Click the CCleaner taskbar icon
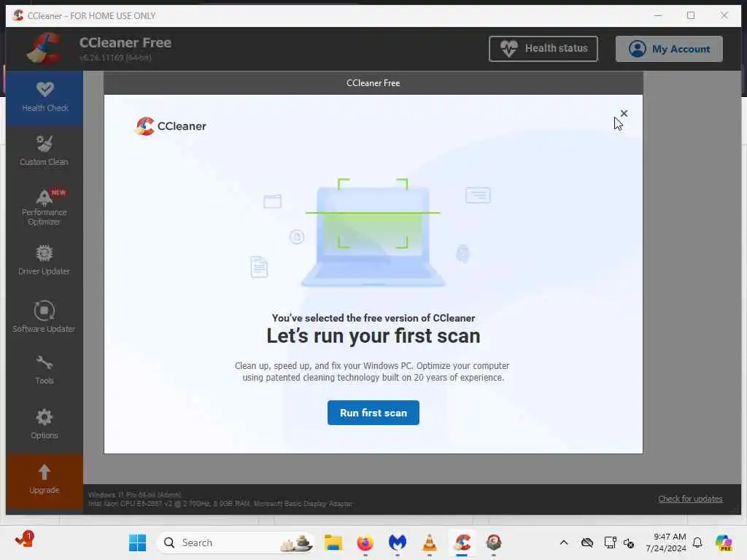 462,542
